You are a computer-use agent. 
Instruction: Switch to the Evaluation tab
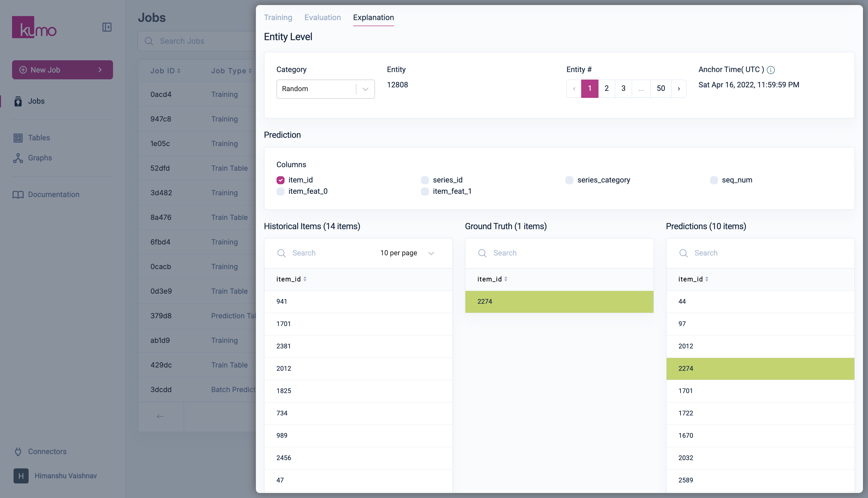[x=322, y=17]
